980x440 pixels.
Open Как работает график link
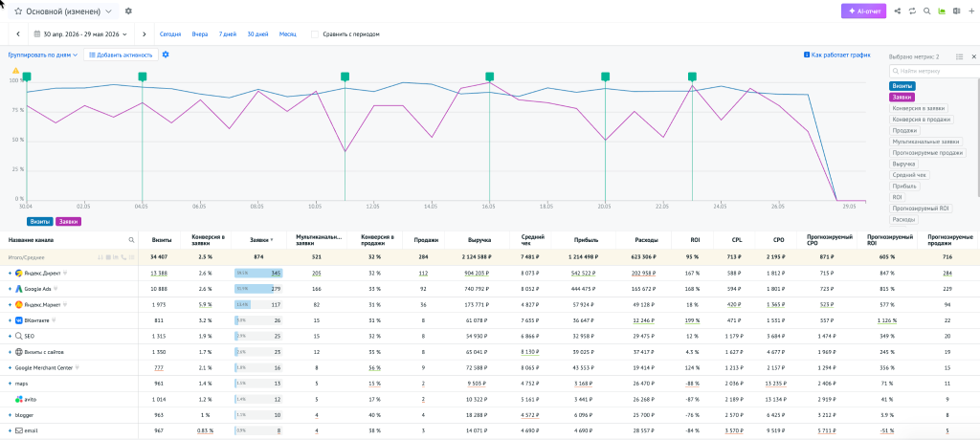(836, 55)
